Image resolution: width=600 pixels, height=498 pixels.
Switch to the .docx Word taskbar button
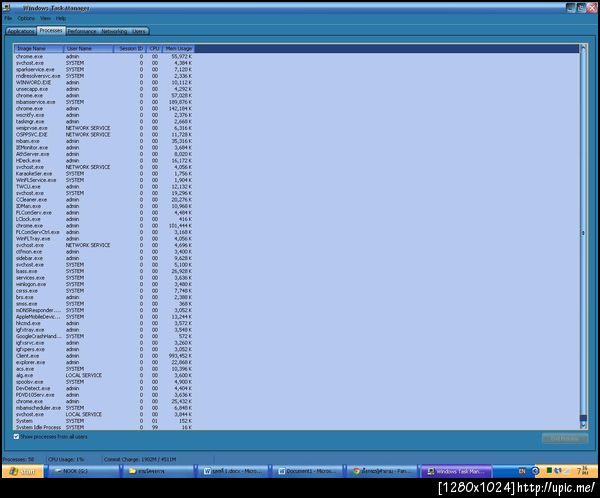point(233,471)
